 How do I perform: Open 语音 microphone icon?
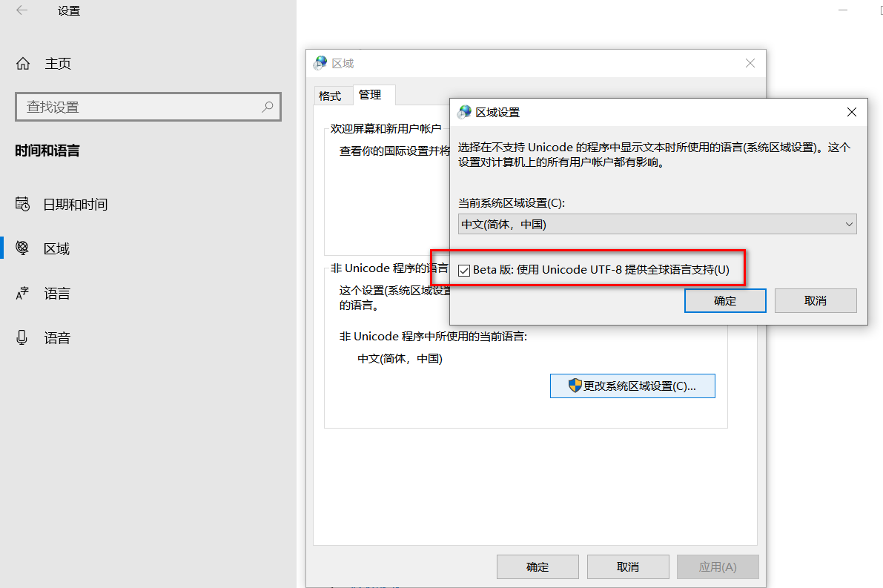pyautogui.click(x=23, y=337)
